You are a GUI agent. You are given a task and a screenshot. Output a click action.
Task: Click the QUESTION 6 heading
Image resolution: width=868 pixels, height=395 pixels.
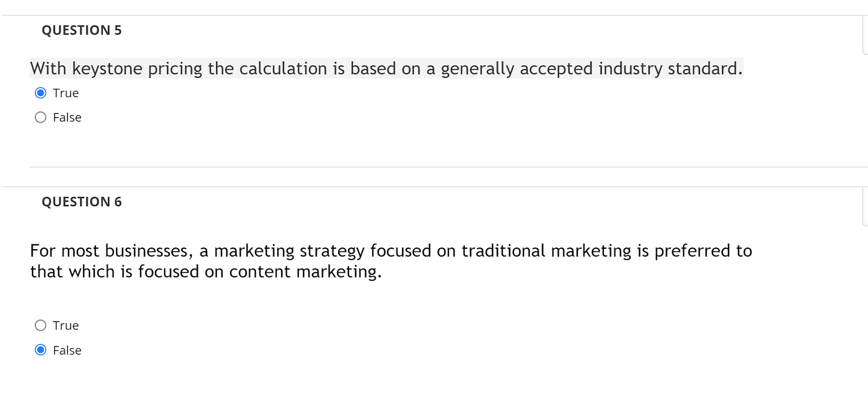click(x=81, y=202)
